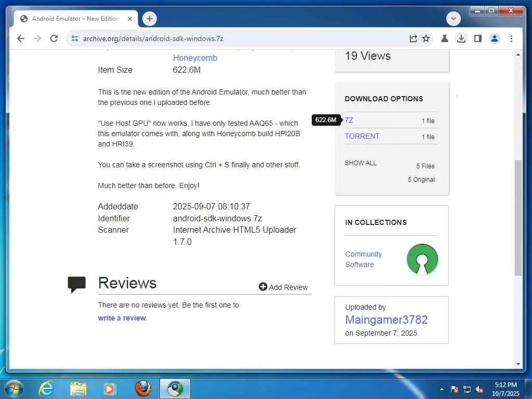The height and width of the screenshot is (399, 532).
Task: Click the active browser taskbar button
Action: (x=175, y=389)
